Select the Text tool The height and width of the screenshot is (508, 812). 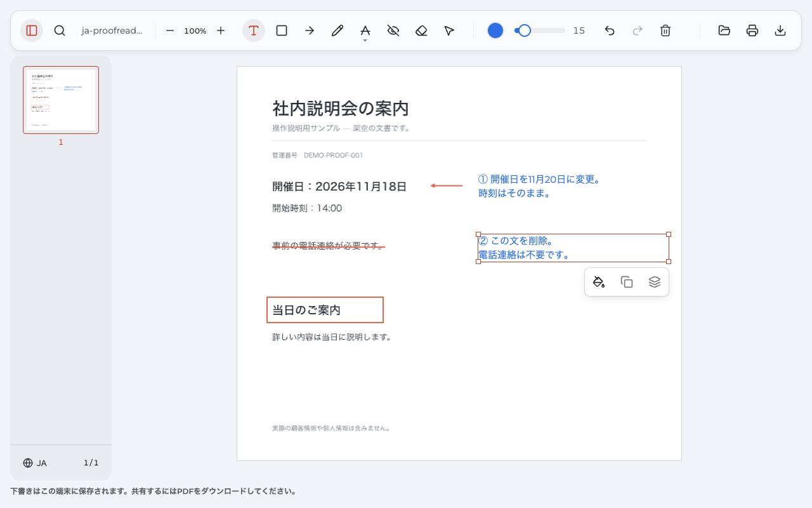coord(254,30)
